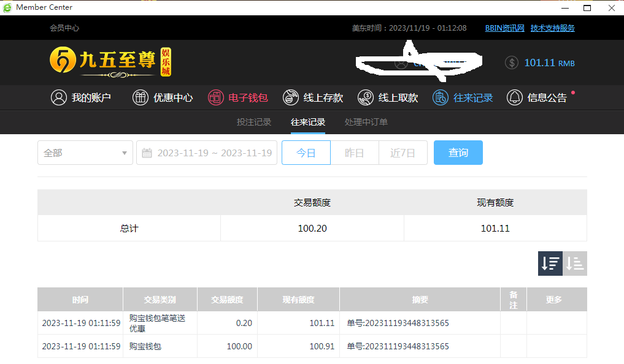Screen dimensions: 624x364
Task: Open the date range field 2023-11-19
Action: click(x=207, y=153)
